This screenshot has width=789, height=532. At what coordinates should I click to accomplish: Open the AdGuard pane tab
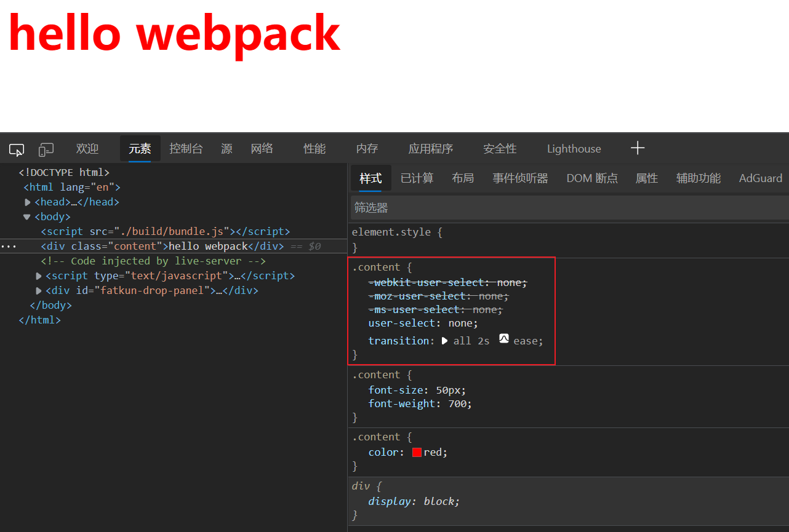[761, 178]
